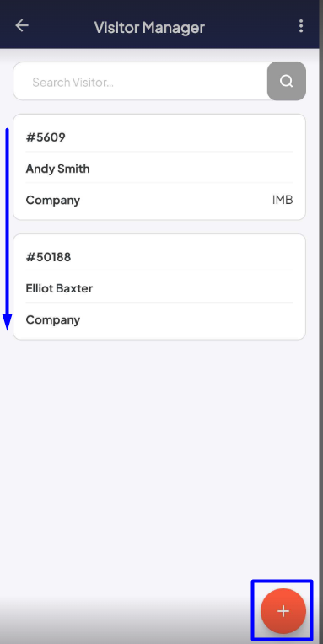This screenshot has height=644, width=323.
Task: Open the three-dot overflow menu
Action: click(x=301, y=26)
